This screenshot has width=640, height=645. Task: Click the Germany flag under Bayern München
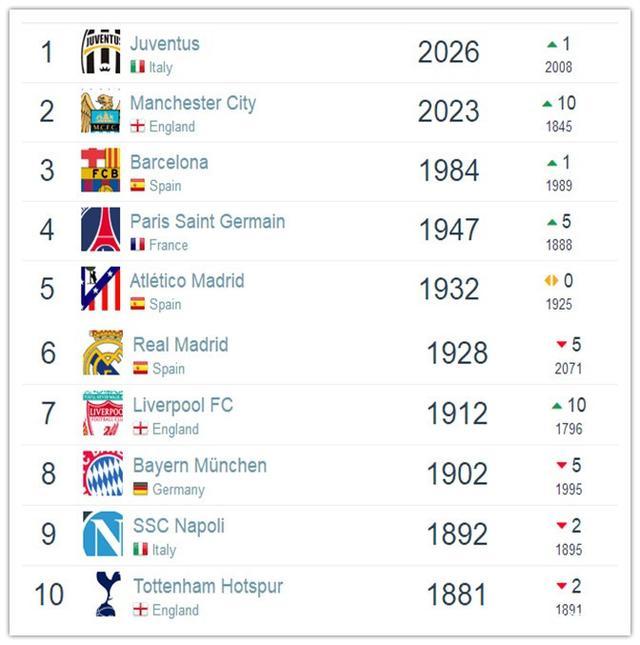141,490
